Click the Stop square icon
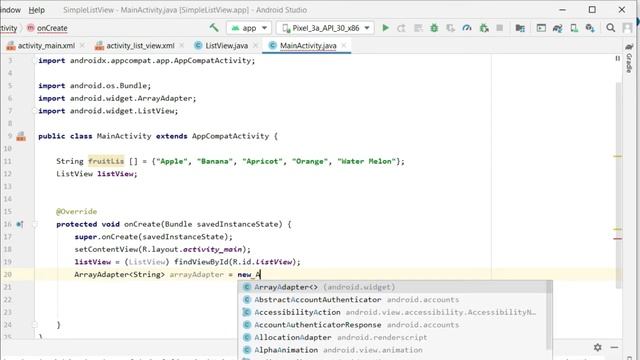 pos(500,28)
